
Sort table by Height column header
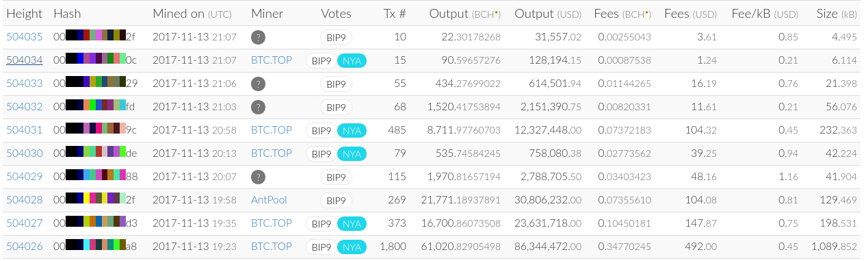point(24,14)
